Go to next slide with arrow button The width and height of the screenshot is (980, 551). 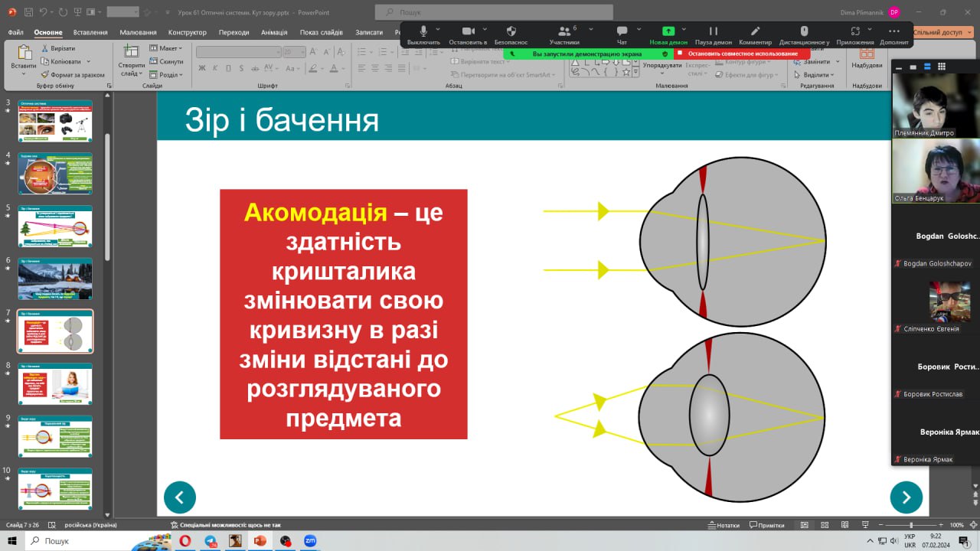906,497
